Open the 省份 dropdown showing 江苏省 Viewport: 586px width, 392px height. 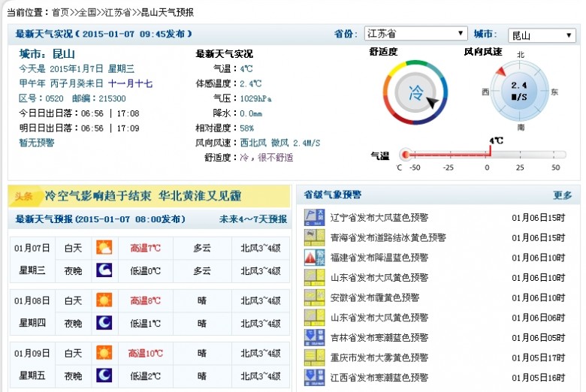[x=415, y=34]
